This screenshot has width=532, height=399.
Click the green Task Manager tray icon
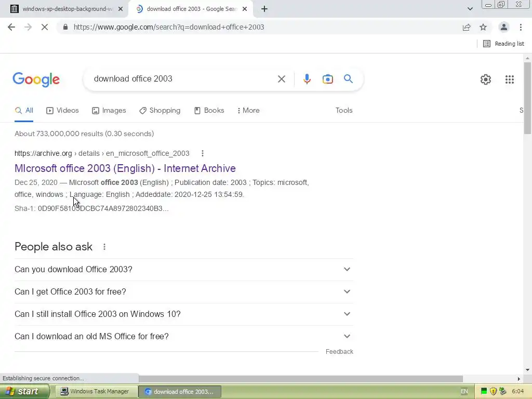point(484,391)
